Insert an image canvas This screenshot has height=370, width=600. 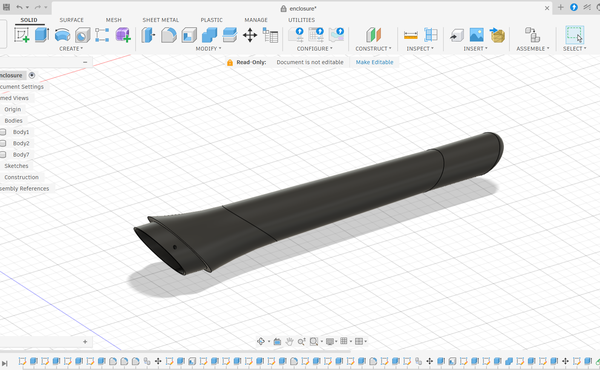tap(476, 35)
